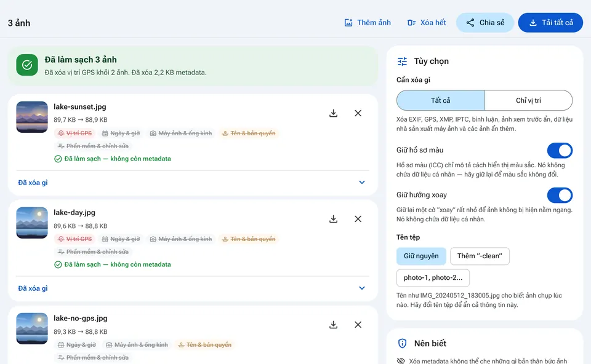
Task: Remove lake-sunset.jpg with its X icon
Action: tap(358, 113)
